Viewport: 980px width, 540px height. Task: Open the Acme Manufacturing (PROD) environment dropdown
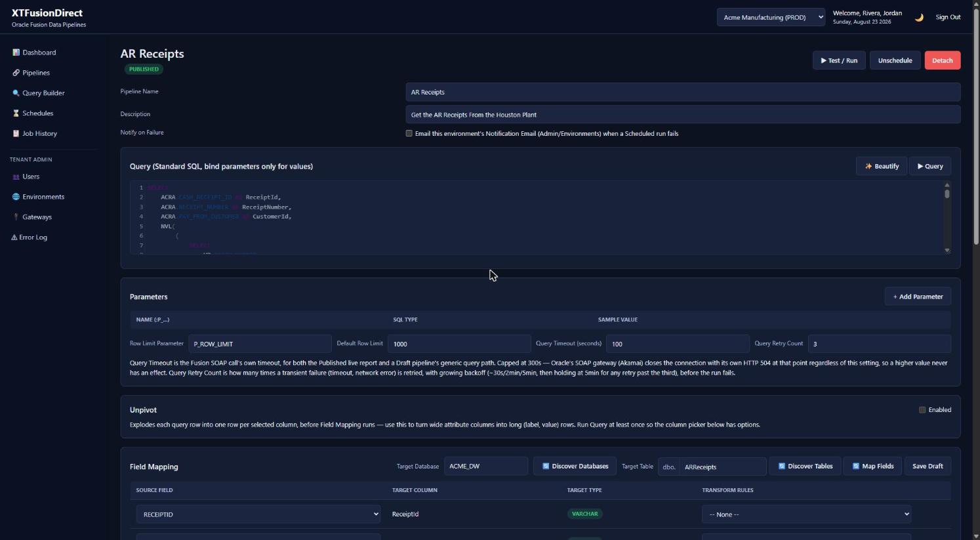click(771, 18)
